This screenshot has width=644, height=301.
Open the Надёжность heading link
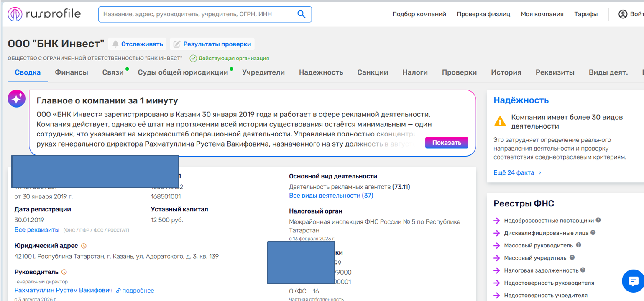521,100
